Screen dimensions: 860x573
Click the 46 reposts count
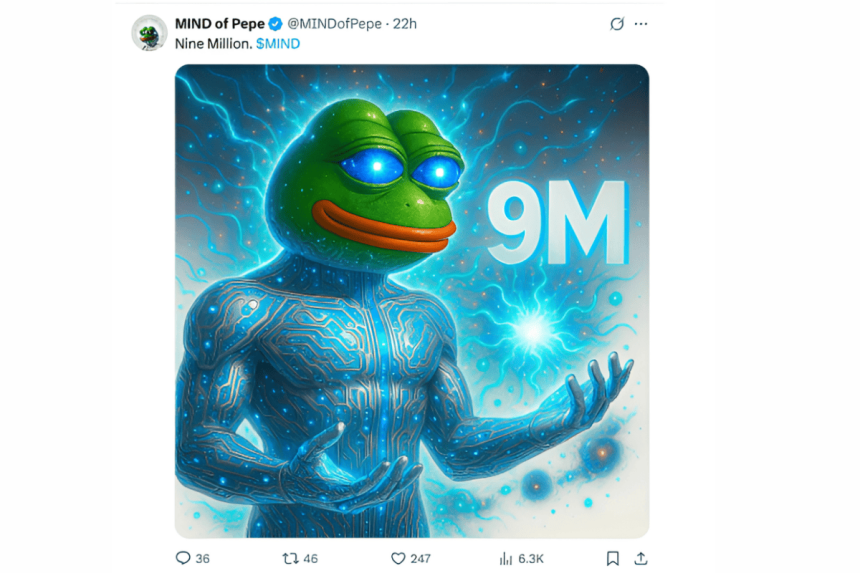click(x=311, y=558)
